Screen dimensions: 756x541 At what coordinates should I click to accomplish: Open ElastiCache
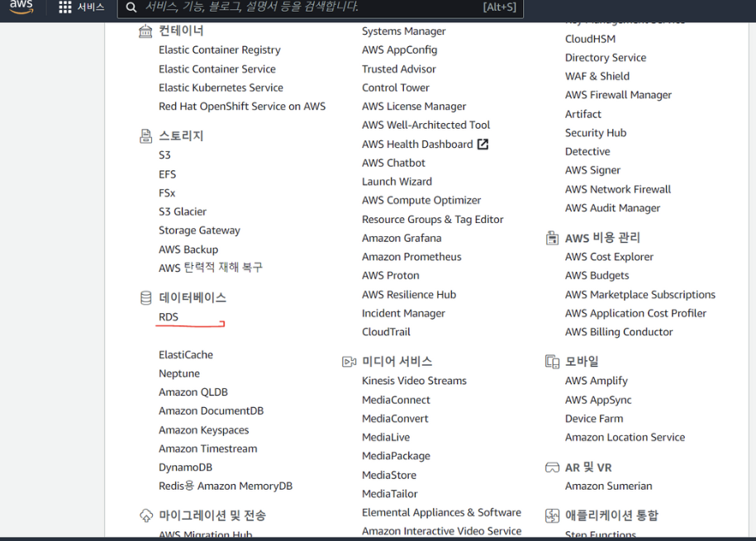point(186,355)
